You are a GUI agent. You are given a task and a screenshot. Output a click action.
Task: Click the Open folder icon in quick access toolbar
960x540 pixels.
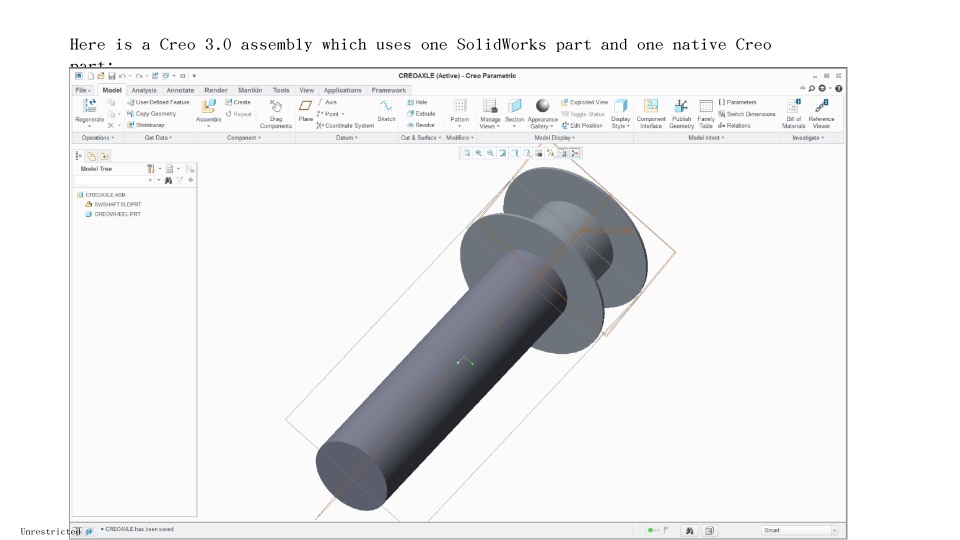tap(101, 76)
